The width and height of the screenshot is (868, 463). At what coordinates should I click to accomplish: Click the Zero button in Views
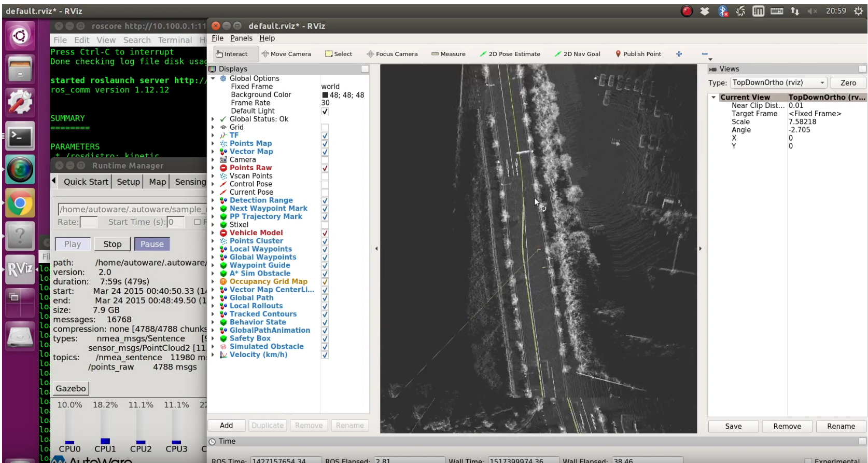pyautogui.click(x=848, y=83)
